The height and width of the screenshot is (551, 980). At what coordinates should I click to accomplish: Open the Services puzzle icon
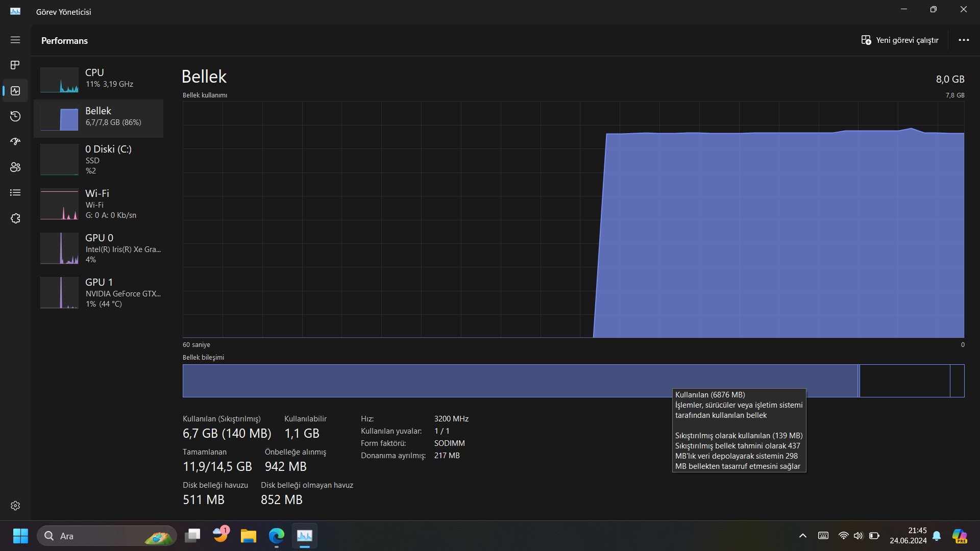(15, 218)
